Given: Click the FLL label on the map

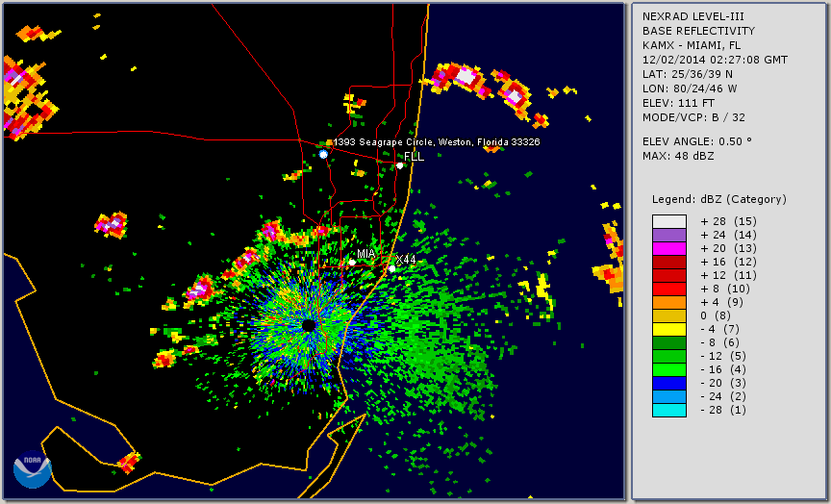Looking at the screenshot, I should tap(414, 157).
